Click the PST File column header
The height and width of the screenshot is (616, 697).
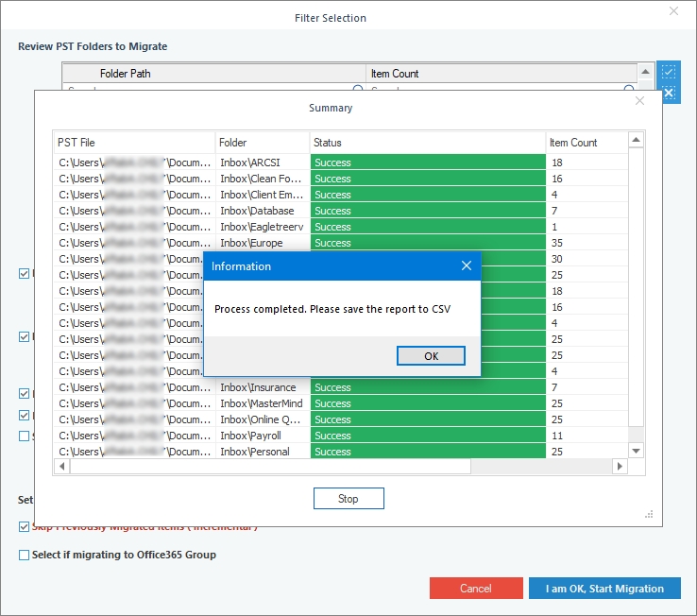(134, 143)
